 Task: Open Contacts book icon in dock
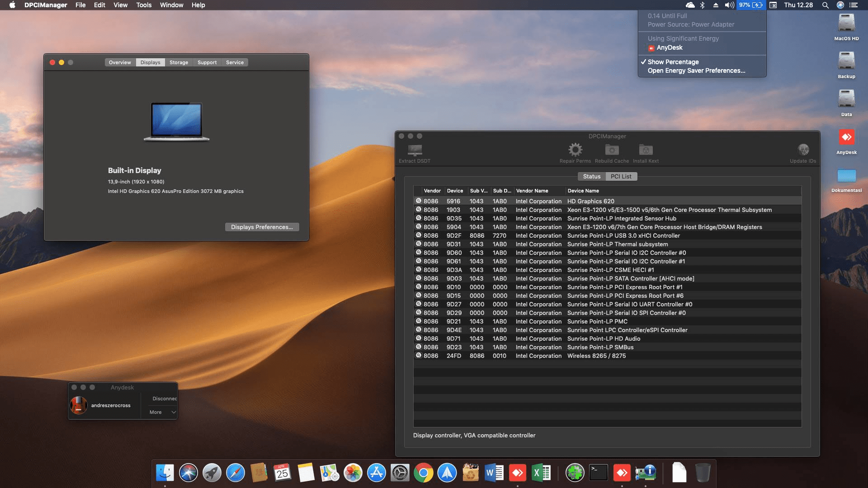click(259, 473)
